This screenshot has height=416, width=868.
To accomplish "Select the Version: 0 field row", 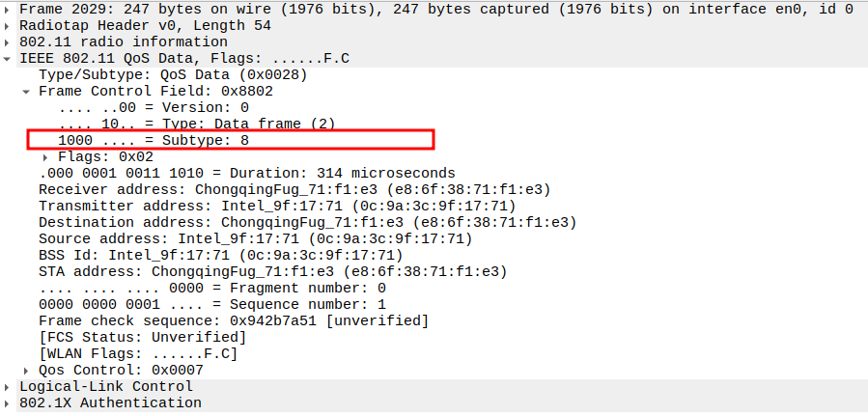I will 154,107.
